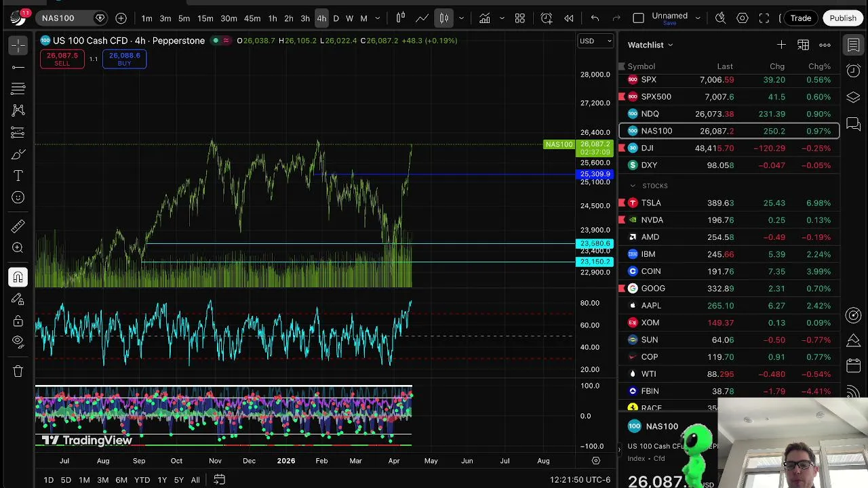
Task: Set range to YTD
Action: coord(142,480)
